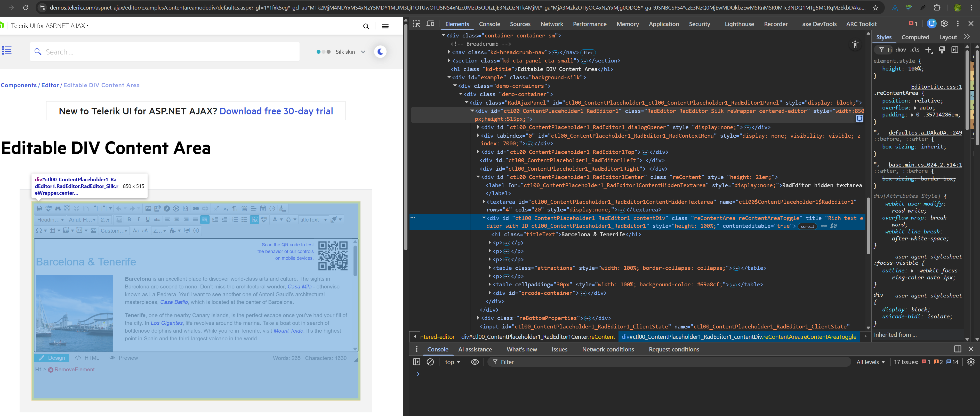Open the Image Manager icon
Image resolution: width=980 pixels, height=416 pixels.
point(148,209)
